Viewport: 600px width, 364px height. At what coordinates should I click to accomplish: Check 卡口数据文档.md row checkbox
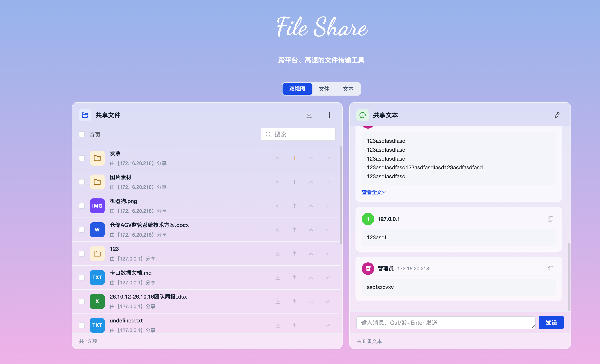click(x=82, y=278)
